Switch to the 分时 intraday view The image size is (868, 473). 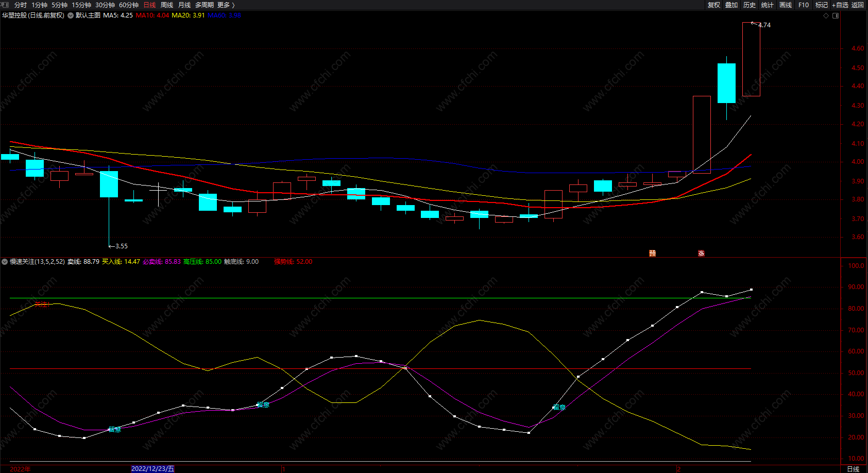pos(21,5)
